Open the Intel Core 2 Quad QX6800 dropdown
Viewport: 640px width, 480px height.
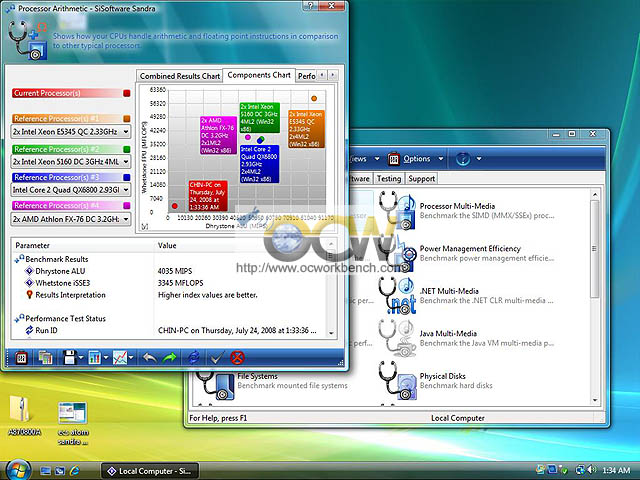(71, 190)
